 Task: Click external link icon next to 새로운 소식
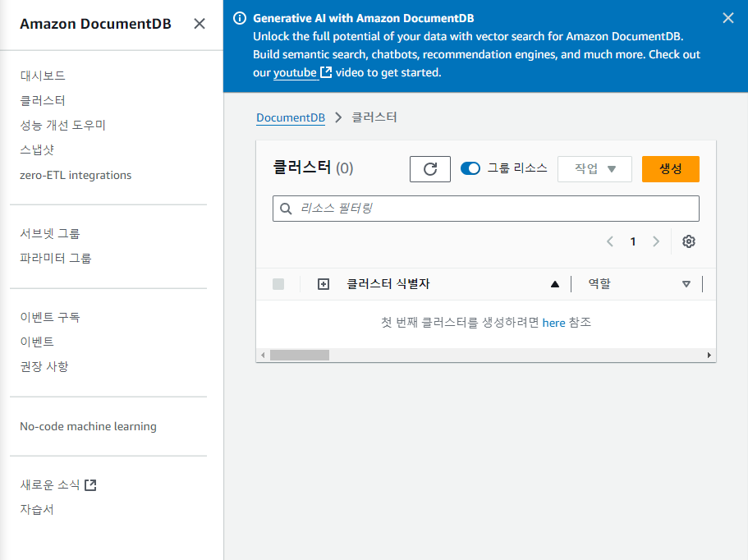click(x=90, y=485)
